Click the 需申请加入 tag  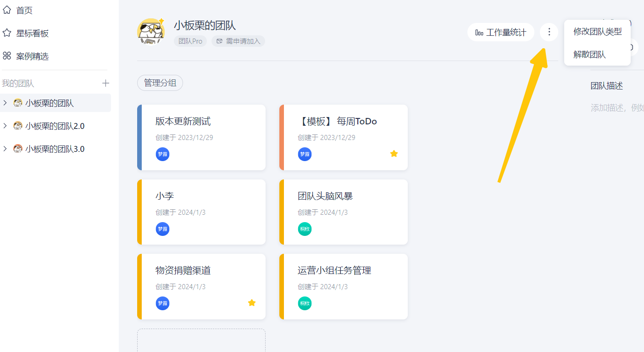tap(238, 41)
